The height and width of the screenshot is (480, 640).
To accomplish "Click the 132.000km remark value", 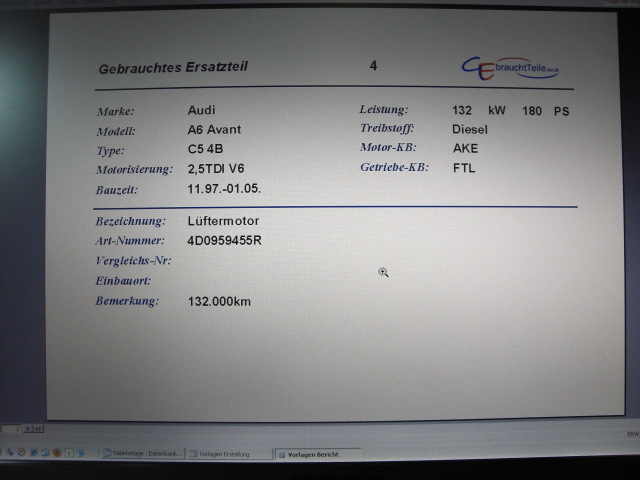I will point(219,301).
